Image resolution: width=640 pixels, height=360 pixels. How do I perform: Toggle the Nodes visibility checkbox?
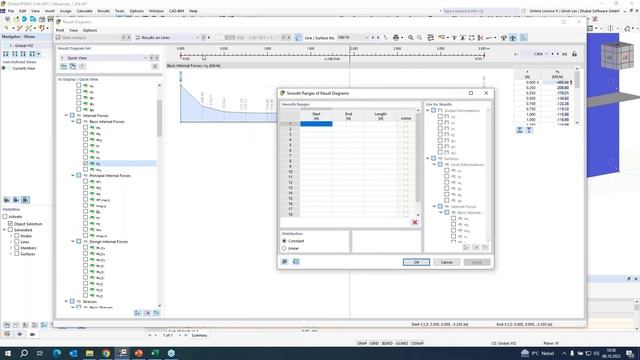point(17,236)
